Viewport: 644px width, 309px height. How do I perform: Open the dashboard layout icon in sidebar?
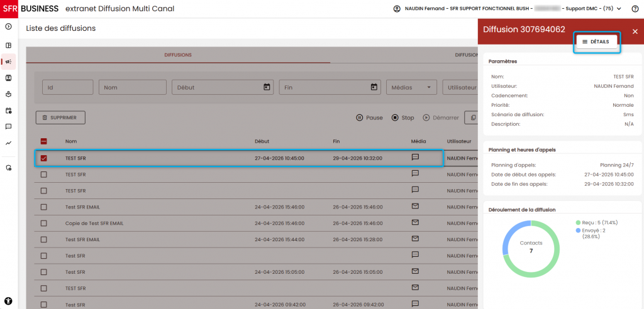pyautogui.click(x=8, y=46)
